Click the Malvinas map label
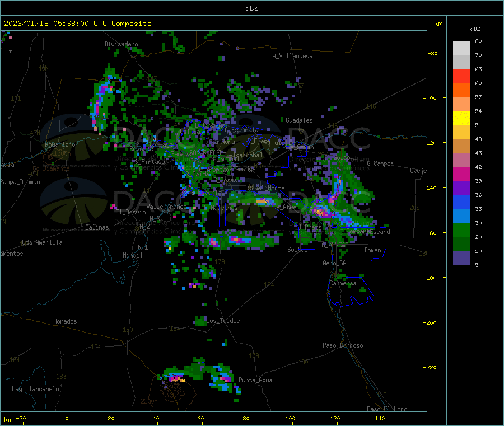Screen dimensions: 504x426 coord(224,208)
